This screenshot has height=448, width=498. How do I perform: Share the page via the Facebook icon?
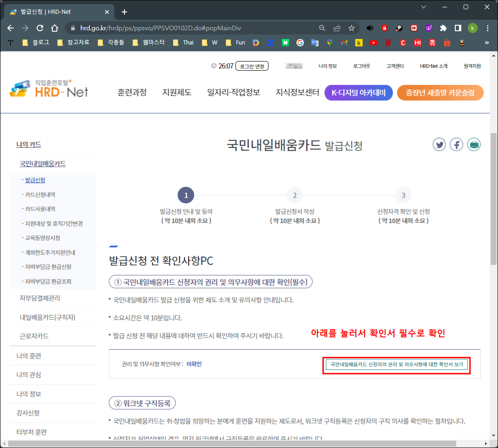(456, 144)
